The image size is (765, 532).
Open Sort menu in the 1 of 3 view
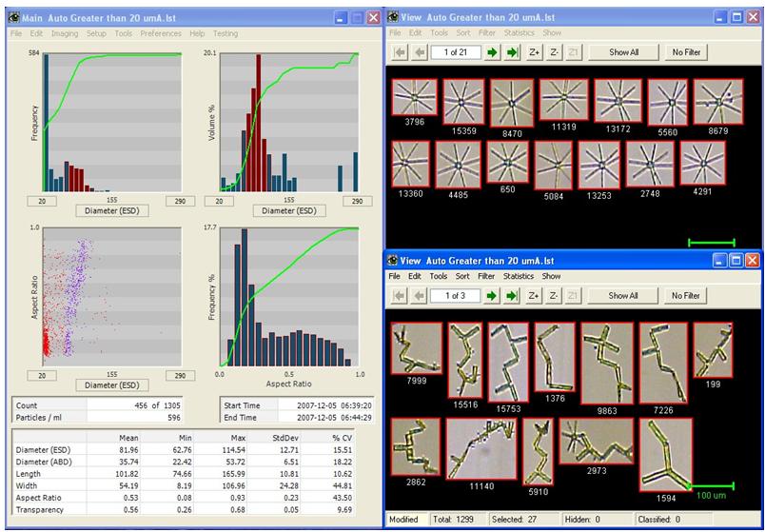point(461,276)
